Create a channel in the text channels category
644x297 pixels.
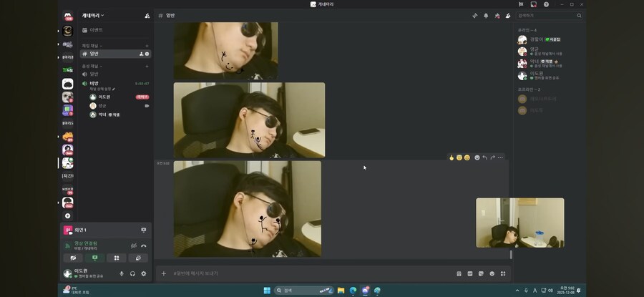click(147, 46)
